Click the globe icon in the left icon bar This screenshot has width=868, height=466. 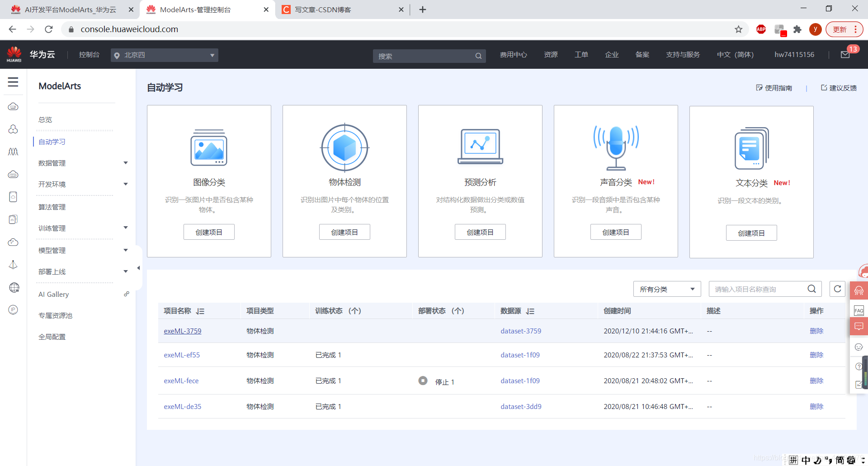[14, 287]
